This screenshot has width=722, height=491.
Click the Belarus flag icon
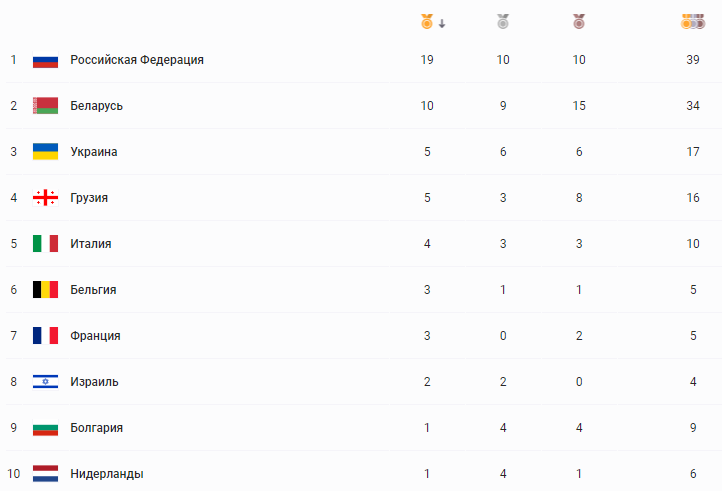45,106
